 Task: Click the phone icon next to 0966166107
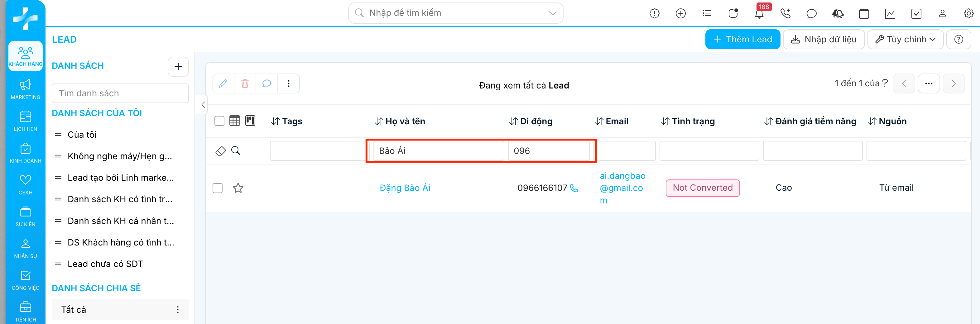pos(574,188)
